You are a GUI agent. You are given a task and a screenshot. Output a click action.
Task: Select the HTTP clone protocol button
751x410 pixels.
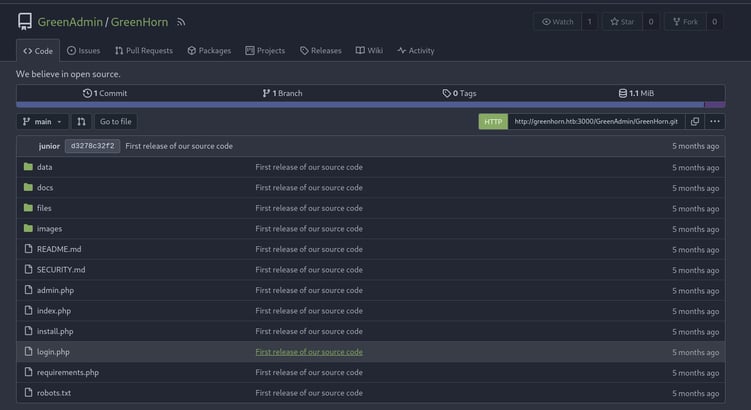pyautogui.click(x=493, y=122)
